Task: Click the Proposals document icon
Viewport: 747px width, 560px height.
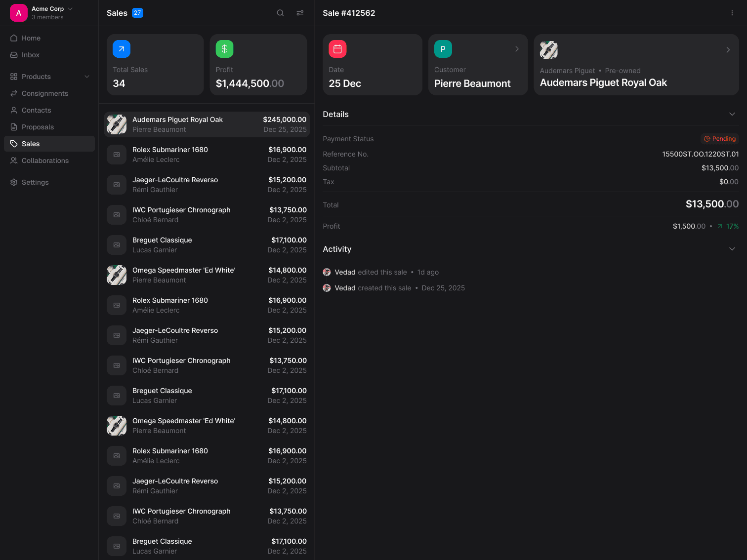Action: coord(14,127)
